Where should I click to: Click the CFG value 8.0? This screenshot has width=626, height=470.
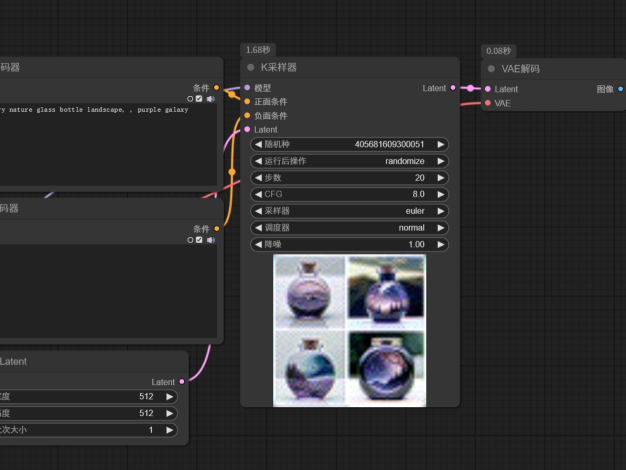(418, 194)
